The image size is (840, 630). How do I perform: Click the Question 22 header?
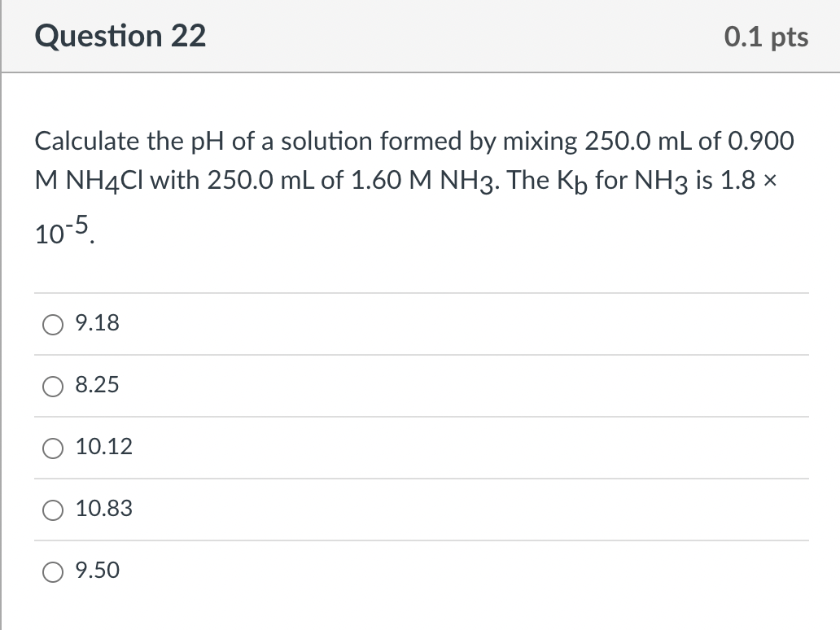coord(120,36)
